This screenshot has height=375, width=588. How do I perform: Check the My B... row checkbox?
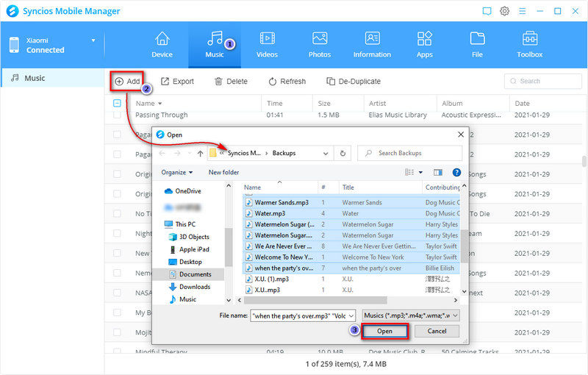pyautogui.click(x=117, y=312)
